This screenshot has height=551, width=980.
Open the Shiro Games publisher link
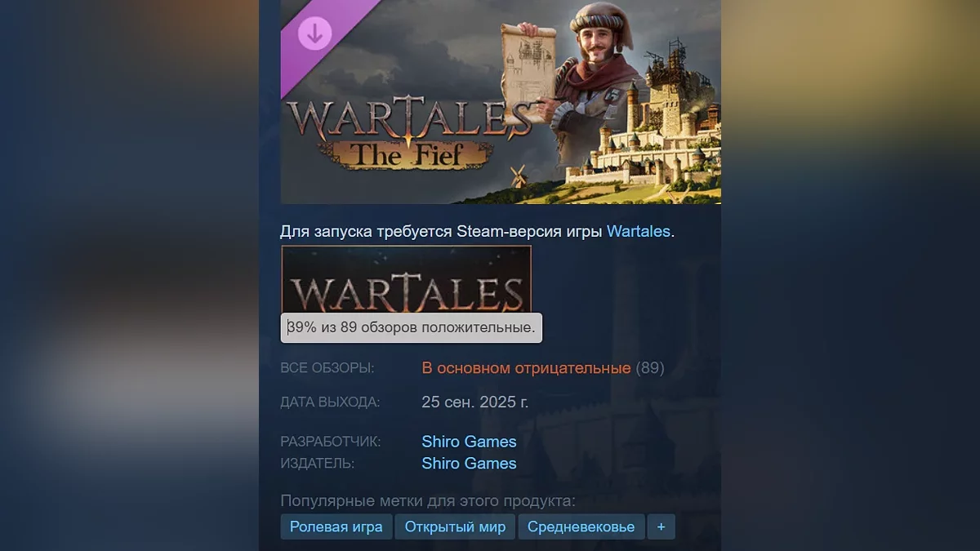(469, 463)
